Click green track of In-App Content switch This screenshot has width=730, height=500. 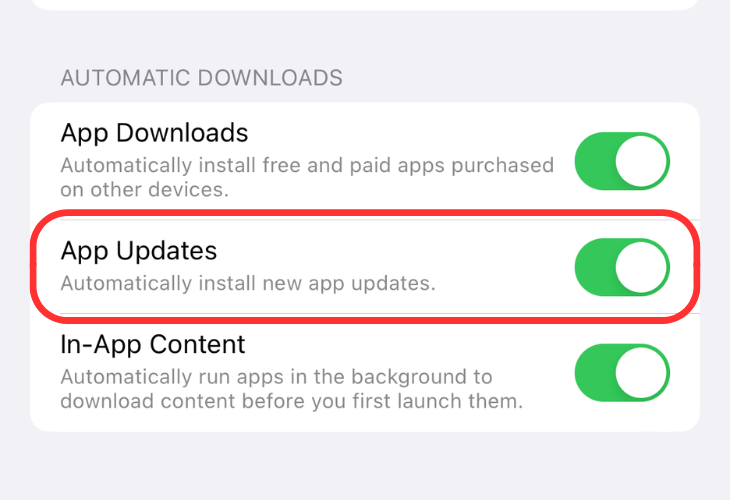pos(595,373)
